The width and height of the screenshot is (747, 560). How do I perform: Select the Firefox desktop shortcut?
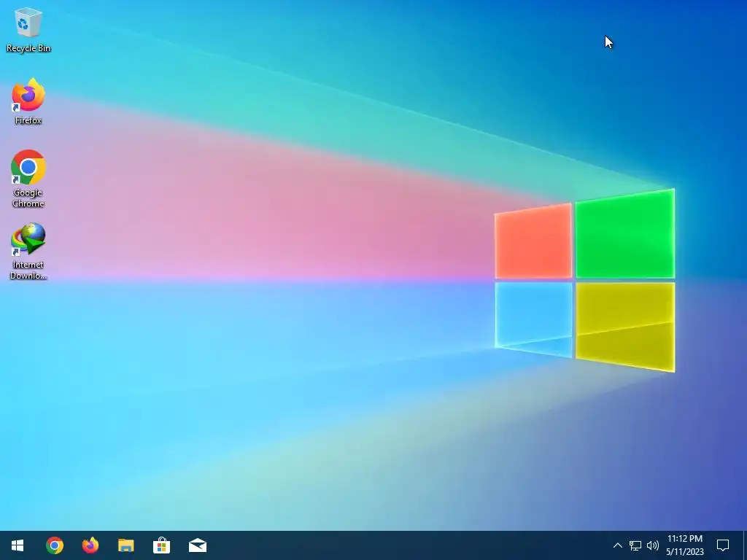tap(28, 101)
